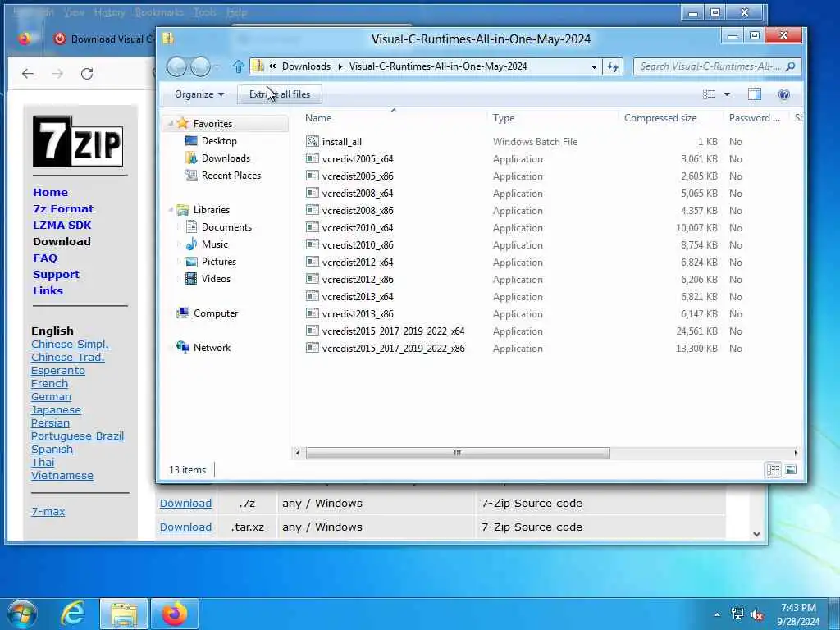The image size is (840, 630).
Task: Select vcredist2008_x86 file icon
Action: tap(313, 210)
